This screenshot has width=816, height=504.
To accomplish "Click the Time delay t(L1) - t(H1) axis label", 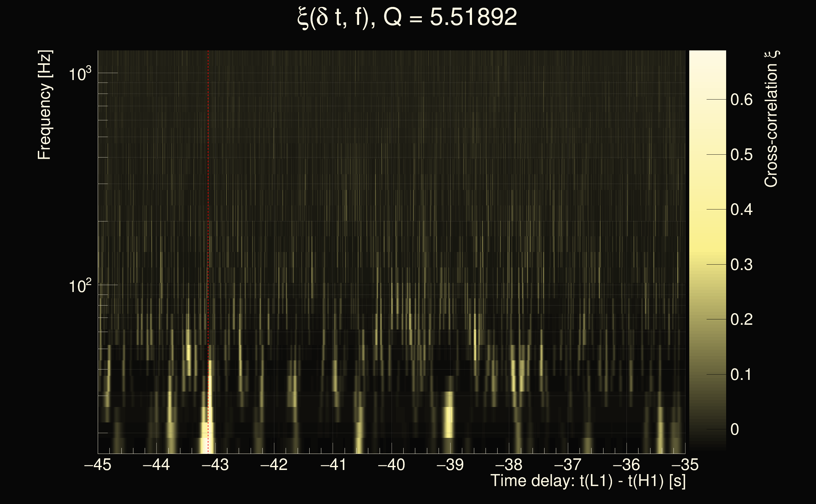I will pos(588,481).
